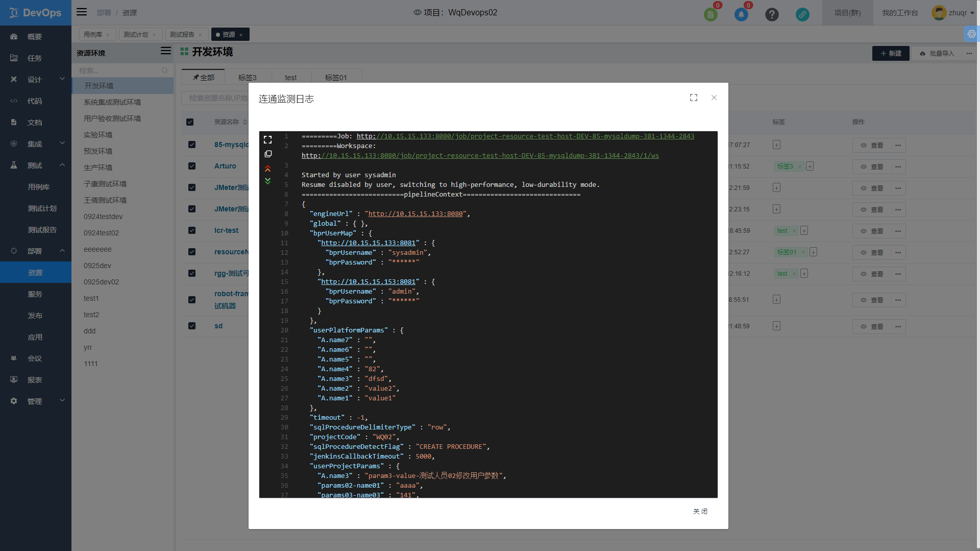Screen dimensions: 980x551
Task: Switch to 项目(群) header tab
Action: coord(847,13)
